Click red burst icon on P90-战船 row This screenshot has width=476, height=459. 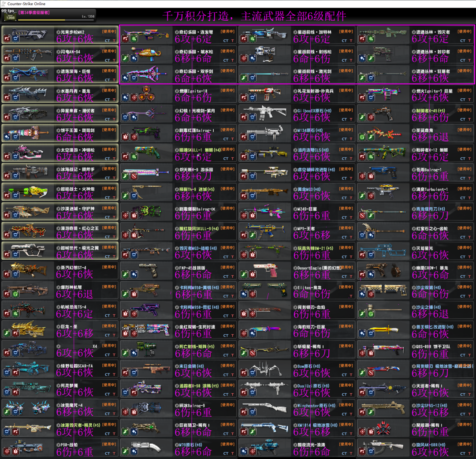(x=15, y=452)
